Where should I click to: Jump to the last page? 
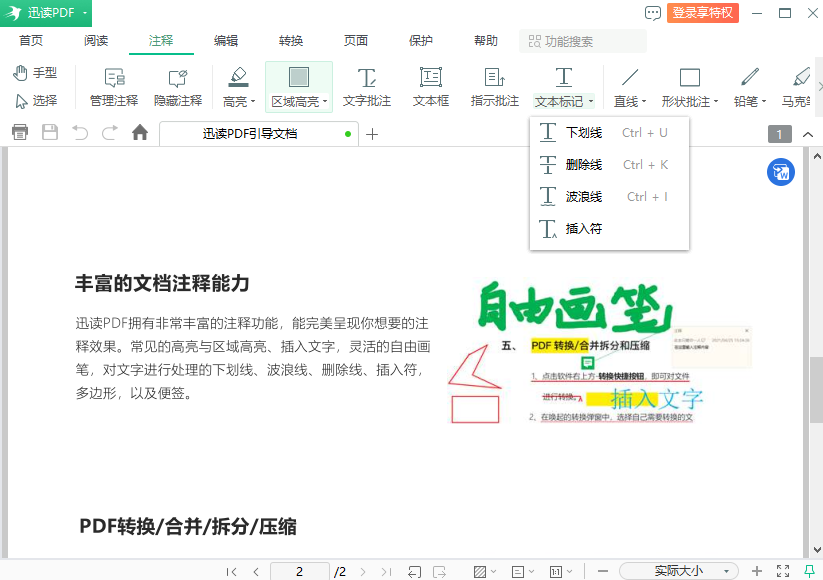[x=386, y=572]
